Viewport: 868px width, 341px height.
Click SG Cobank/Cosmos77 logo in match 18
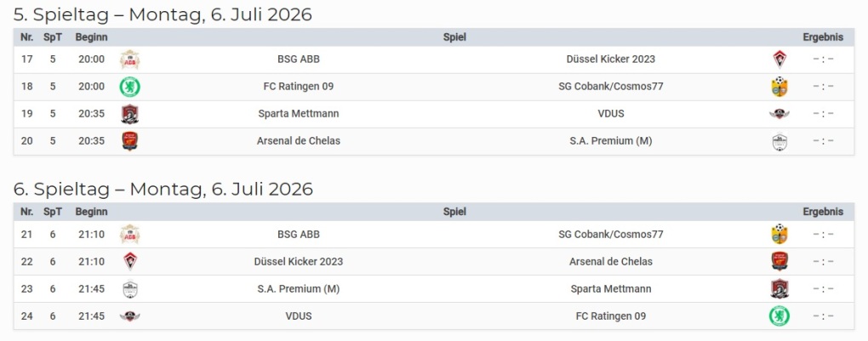click(779, 87)
